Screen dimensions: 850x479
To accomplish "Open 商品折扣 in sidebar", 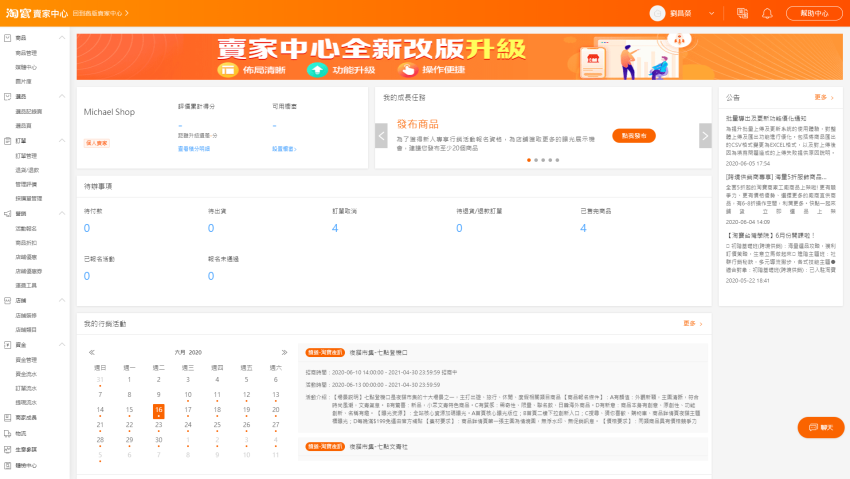I will click(x=26, y=243).
